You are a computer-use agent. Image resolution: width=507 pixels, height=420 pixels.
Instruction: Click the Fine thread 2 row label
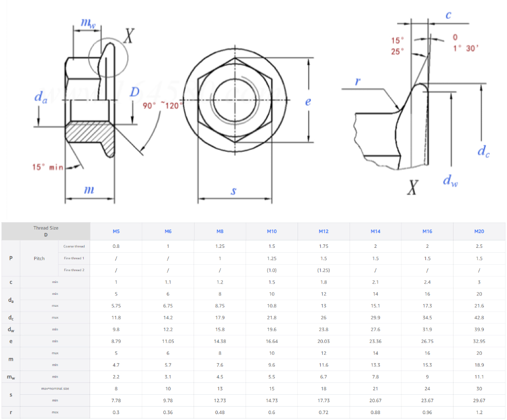74,270
